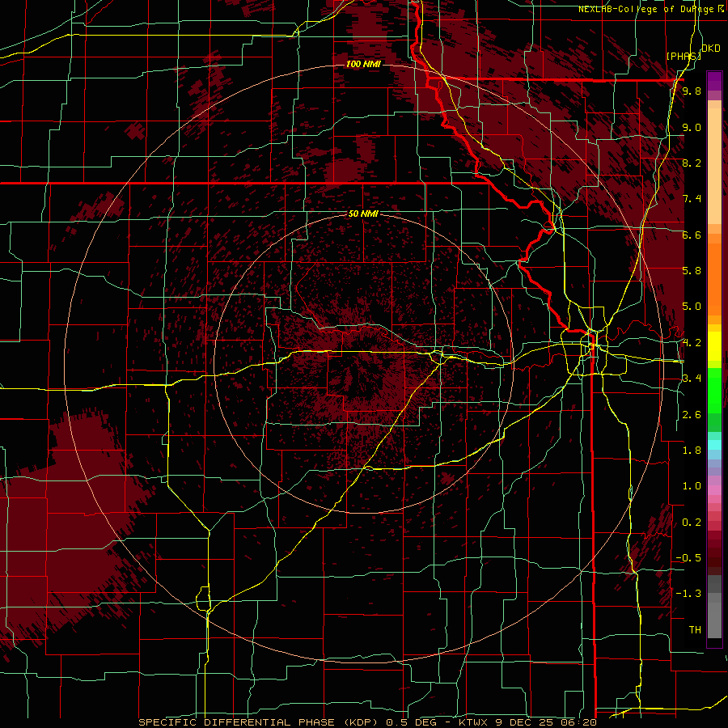Click the NEXLAB-College of DuPage label
Viewport: 728px width, 728px height.
(x=647, y=9)
